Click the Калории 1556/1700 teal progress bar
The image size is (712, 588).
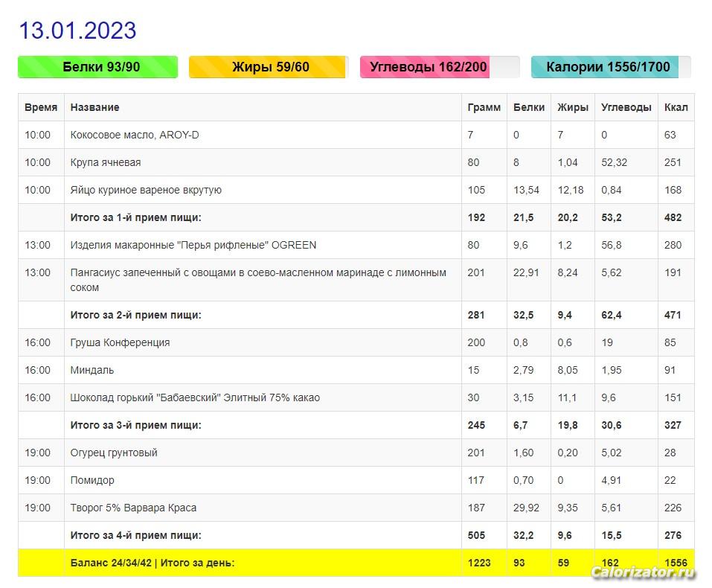(610, 67)
